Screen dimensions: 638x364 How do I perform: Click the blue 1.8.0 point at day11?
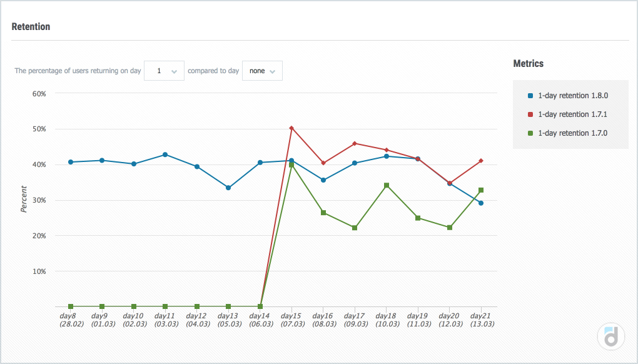tap(165, 154)
